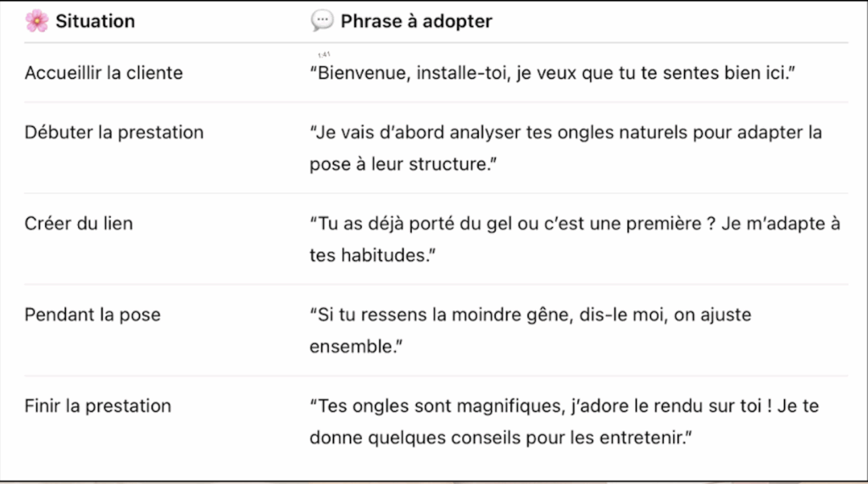The width and height of the screenshot is (868, 484).
Task: Click the line Tes ongles sont magnifiques
Action: (x=564, y=406)
